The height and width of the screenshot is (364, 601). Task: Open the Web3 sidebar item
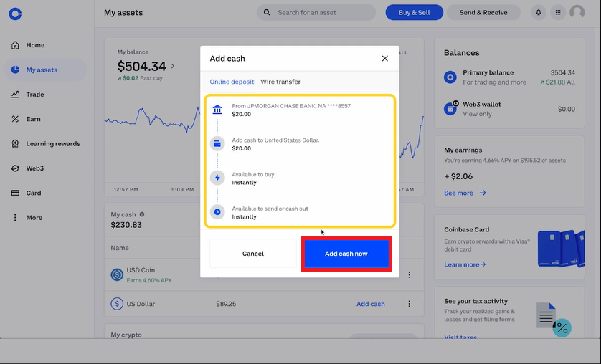pyautogui.click(x=46, y=168)
